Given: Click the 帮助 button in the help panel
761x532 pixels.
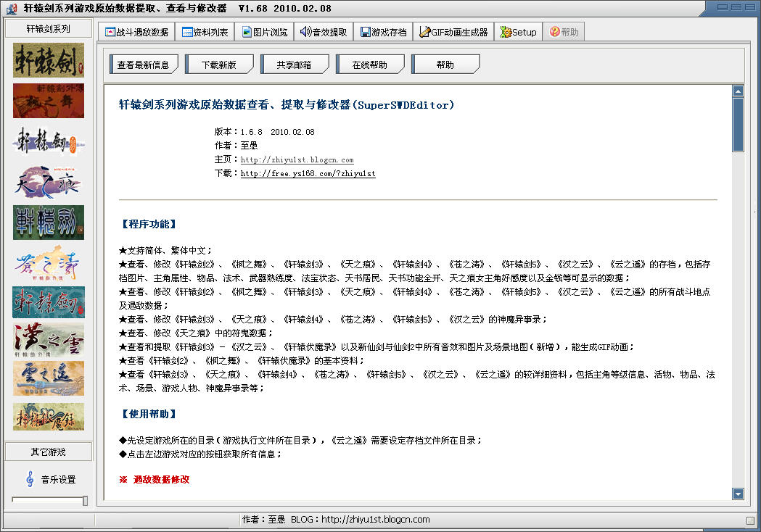Looking at the screenshot, I should 445,65.
